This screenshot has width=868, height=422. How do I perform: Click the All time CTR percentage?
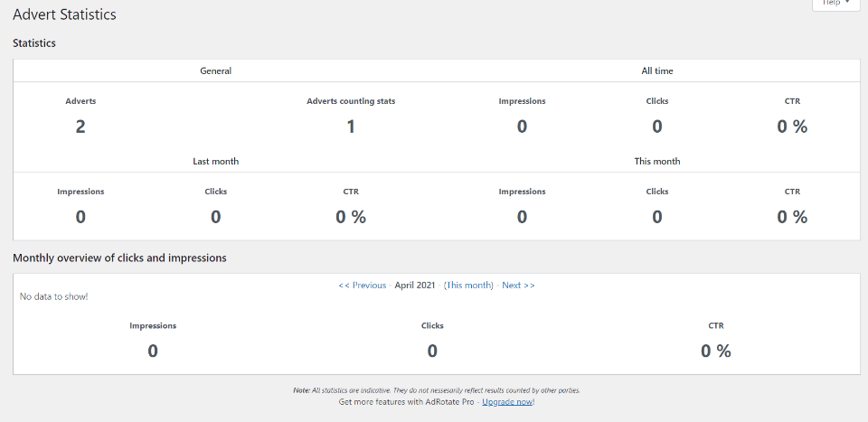(x=792, y=127)
